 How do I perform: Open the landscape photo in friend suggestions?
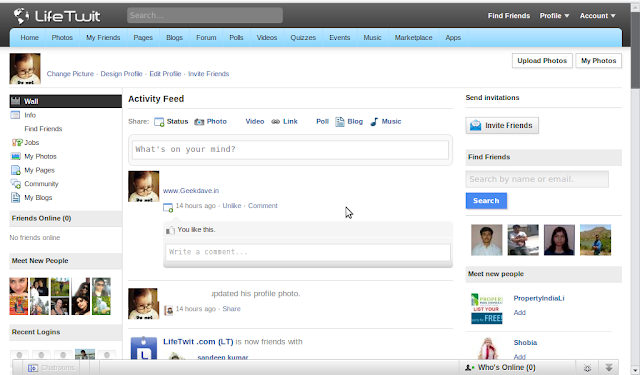(595, 240)
